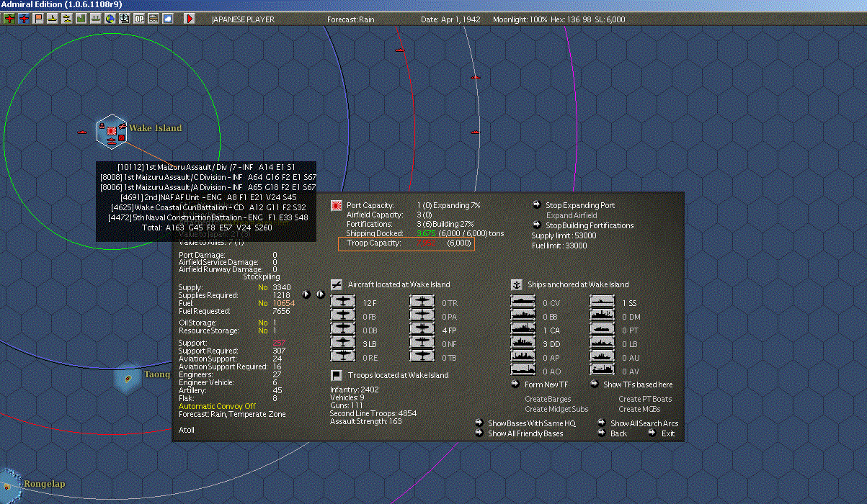867x504 pixels.
Task: Open the 4 FP float plane list
Action: click(422, 330)
